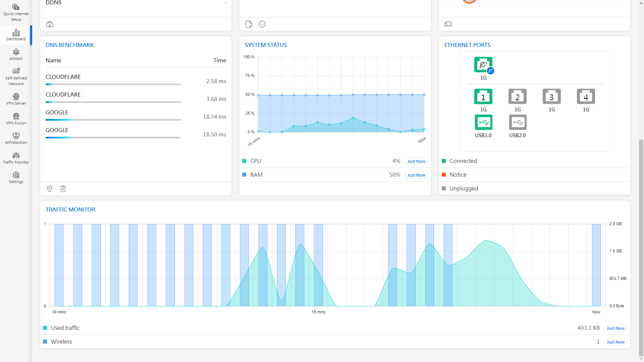Open Quick Internet Setup

(16, 12)
